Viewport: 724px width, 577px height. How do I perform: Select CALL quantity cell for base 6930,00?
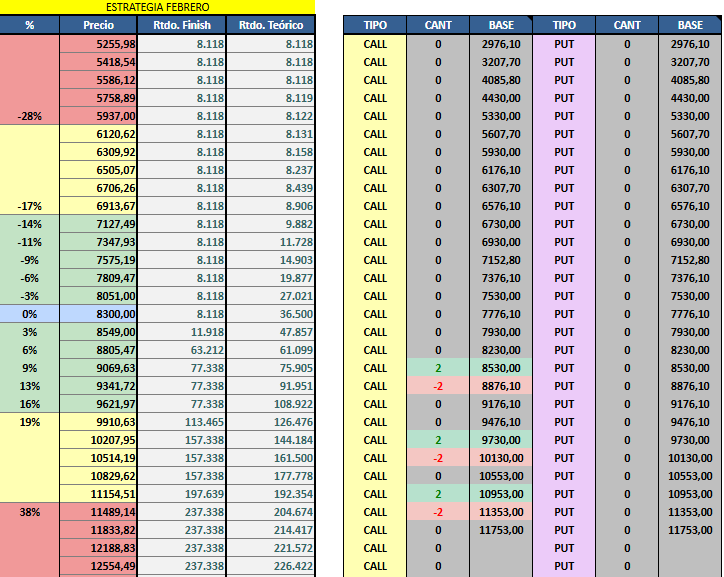point(438,242)
